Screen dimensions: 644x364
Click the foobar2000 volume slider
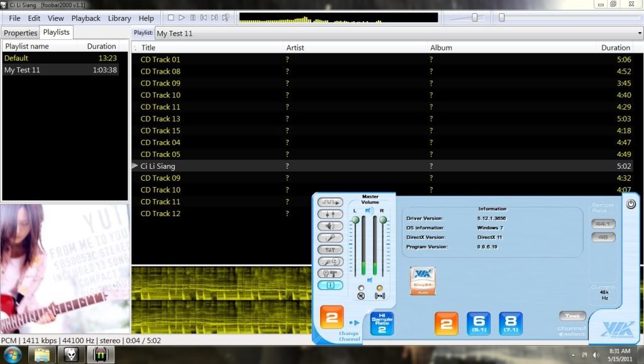(475, 18)
